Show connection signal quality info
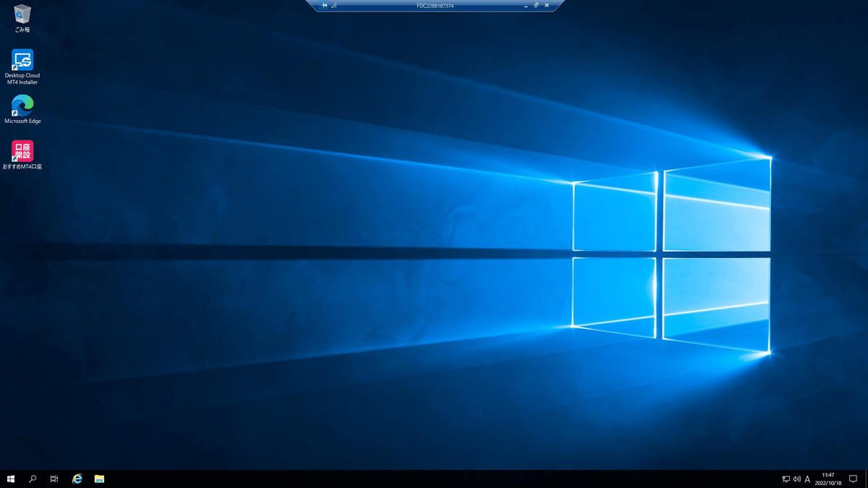868x488 pixels. click(x=333, y=5)
